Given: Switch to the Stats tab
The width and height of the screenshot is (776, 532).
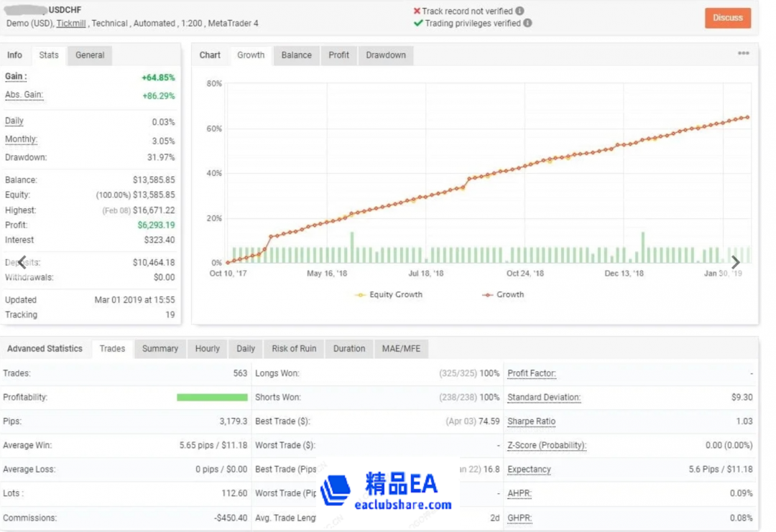Looking at the screenshot, I should point(49,55).
